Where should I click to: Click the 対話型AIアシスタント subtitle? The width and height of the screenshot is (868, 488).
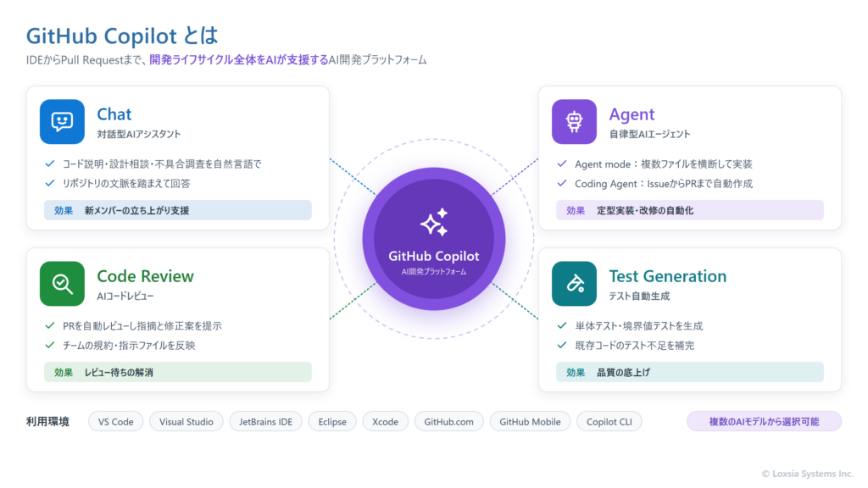(x=139, y=134)
